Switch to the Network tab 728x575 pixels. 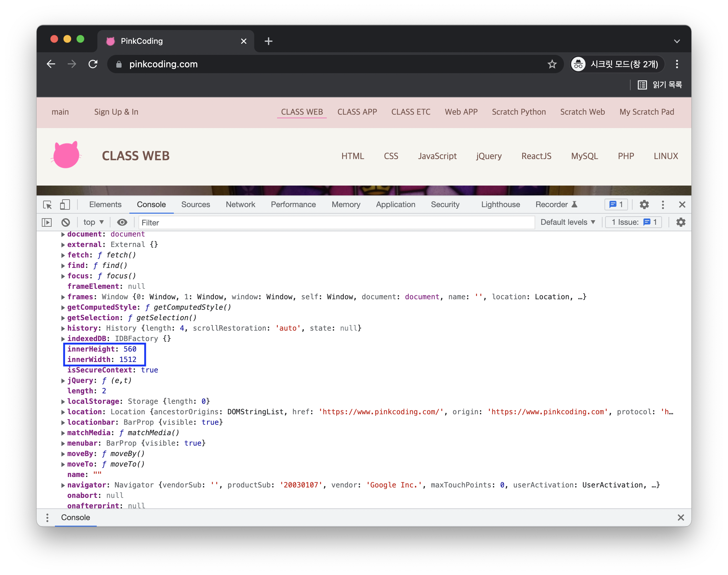coord(240,204)
